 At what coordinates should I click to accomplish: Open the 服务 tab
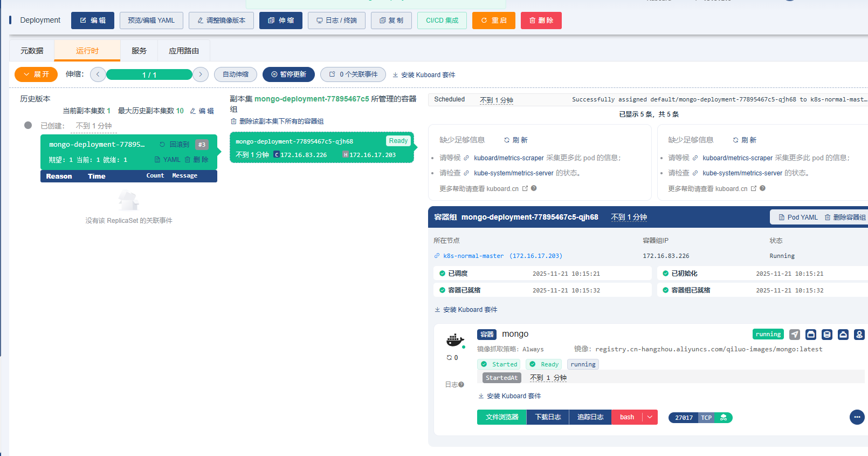coord(139,51)
